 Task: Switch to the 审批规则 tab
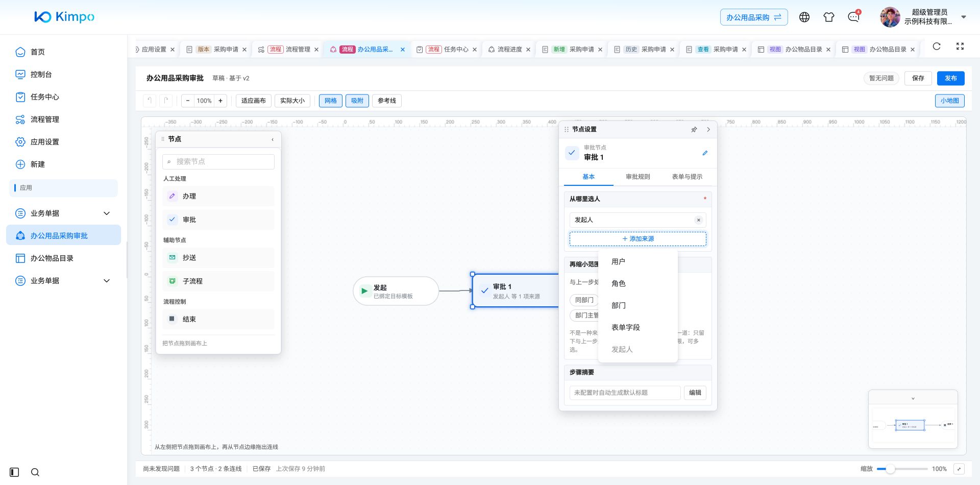point(638,177)
